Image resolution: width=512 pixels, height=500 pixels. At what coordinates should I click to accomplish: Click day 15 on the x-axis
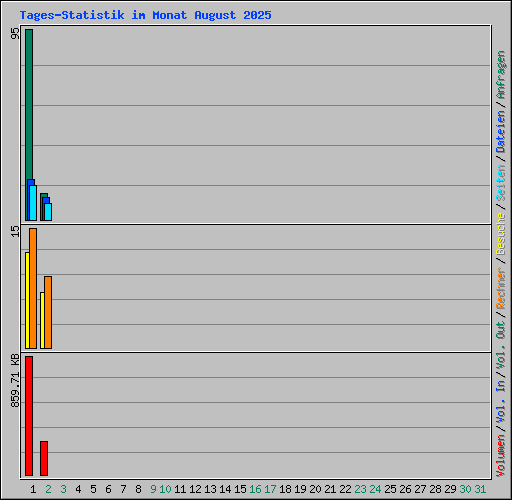[240, 489]
